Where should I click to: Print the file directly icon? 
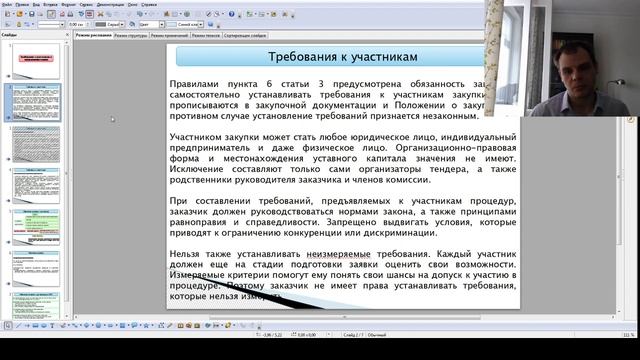point(70,14)
